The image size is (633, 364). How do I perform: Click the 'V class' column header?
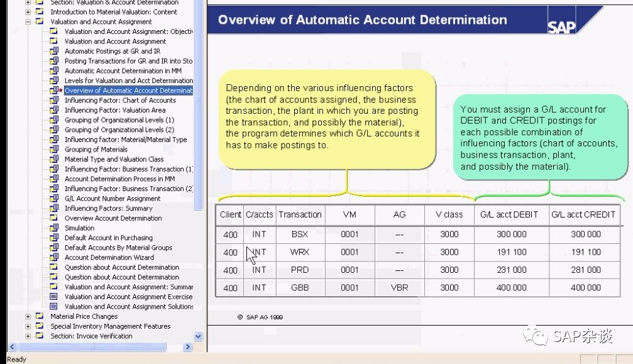449,214
